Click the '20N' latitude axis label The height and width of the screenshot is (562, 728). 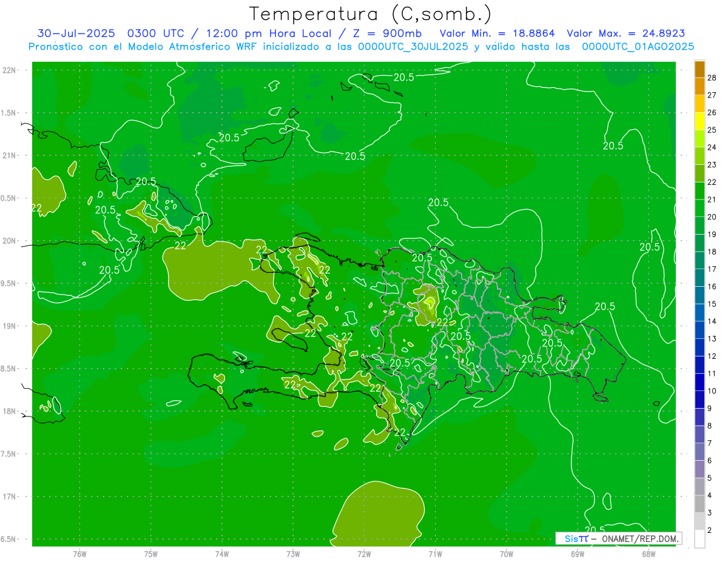[10, 241]
